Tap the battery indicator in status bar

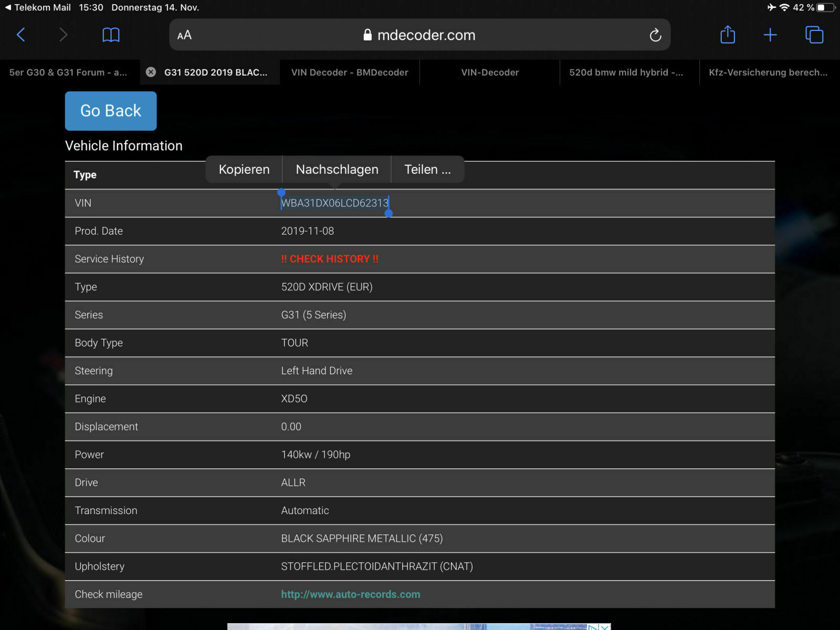coord(826,7)
